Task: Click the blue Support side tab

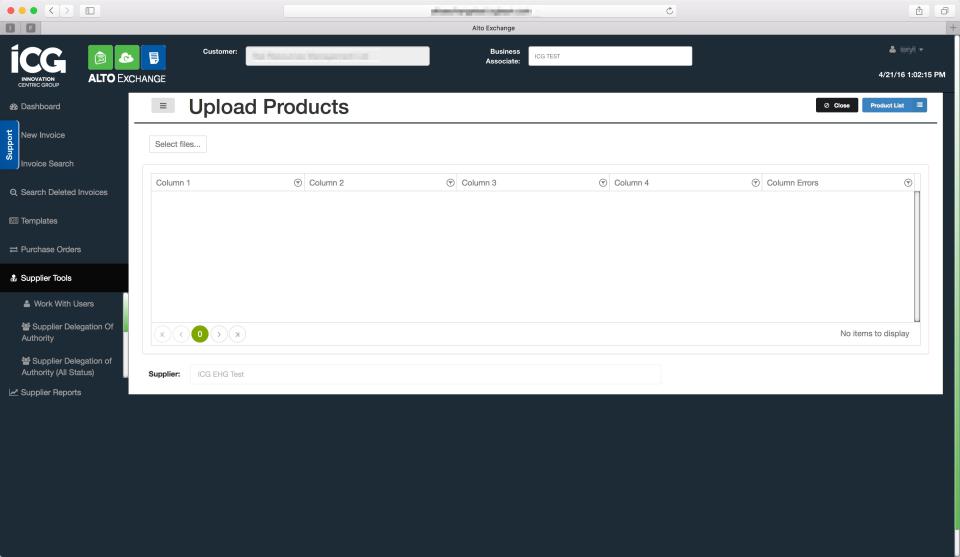Action: pyautogui.click(x=9, y=145)
